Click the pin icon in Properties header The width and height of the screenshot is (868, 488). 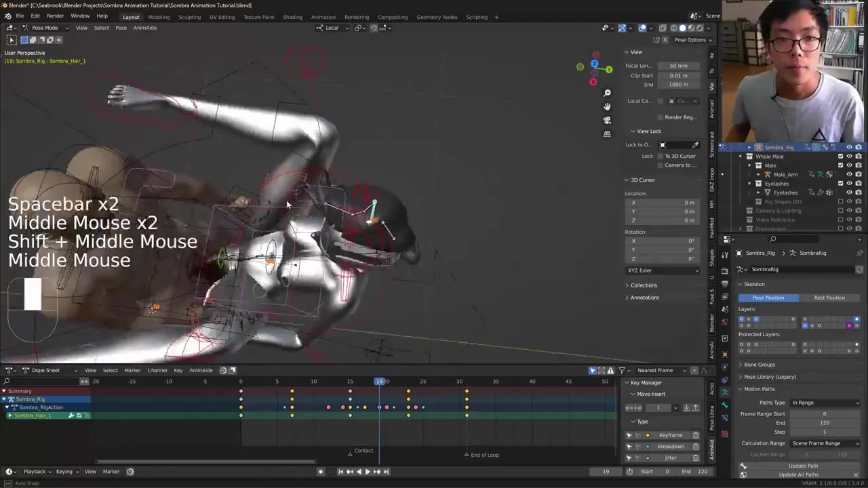tap(859, 253)
